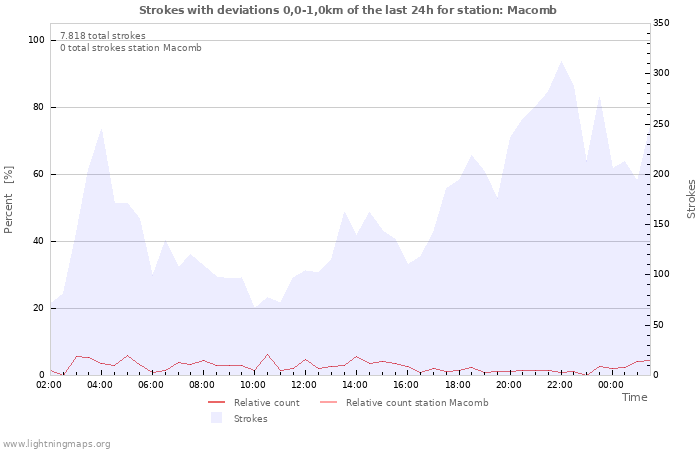Click the 00:00 time axis tick
Screen dimensions: 700x450
(610, 385)
